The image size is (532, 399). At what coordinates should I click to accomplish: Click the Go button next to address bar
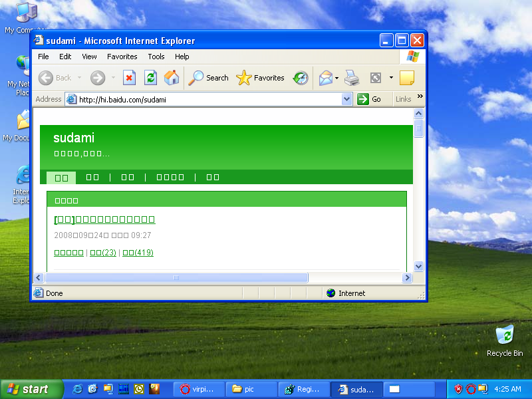pyautogui.click(x=370, y=99)
